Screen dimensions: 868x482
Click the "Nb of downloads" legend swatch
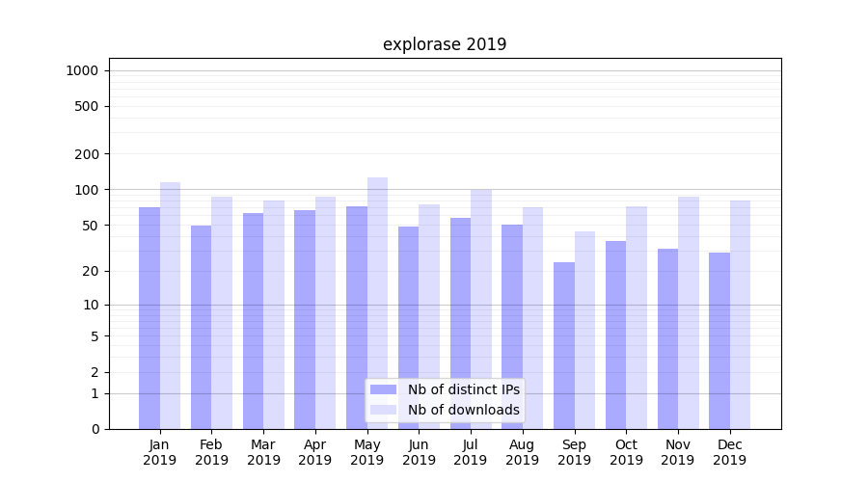[383, 410]
